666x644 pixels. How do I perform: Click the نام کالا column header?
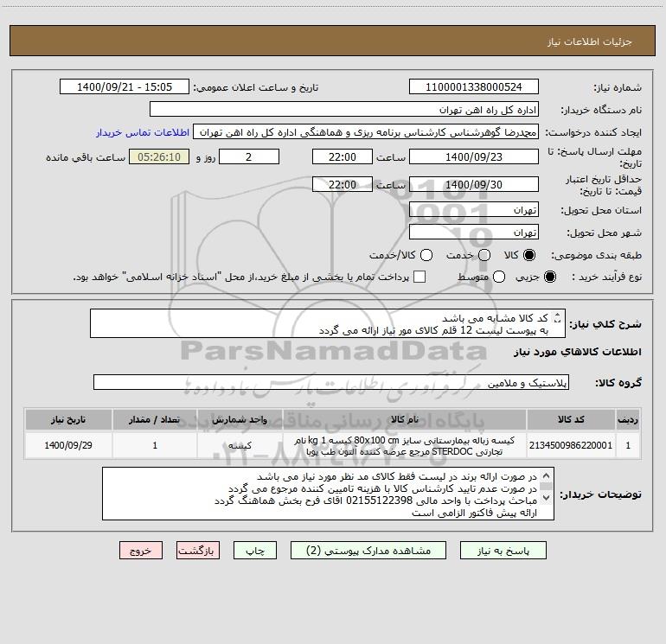[405, 419]
